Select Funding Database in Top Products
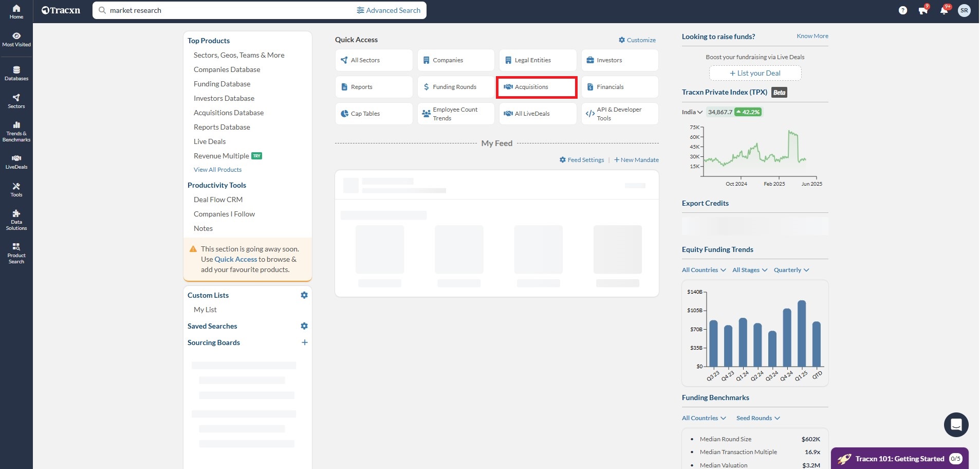The image size is (980, 469). (x=222, y=84)
